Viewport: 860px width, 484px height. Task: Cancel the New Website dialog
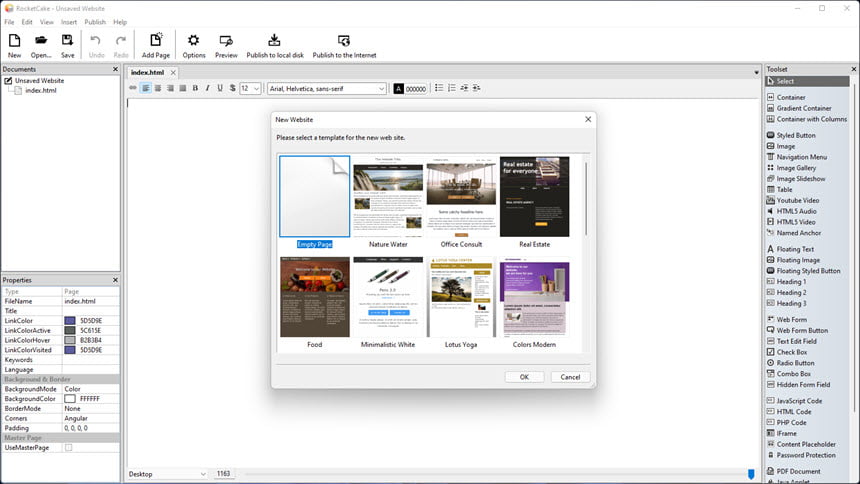[570, 377]
